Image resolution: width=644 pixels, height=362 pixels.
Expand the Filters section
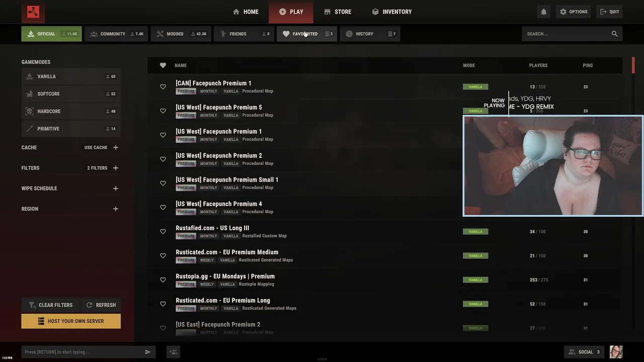coord(116,168)
